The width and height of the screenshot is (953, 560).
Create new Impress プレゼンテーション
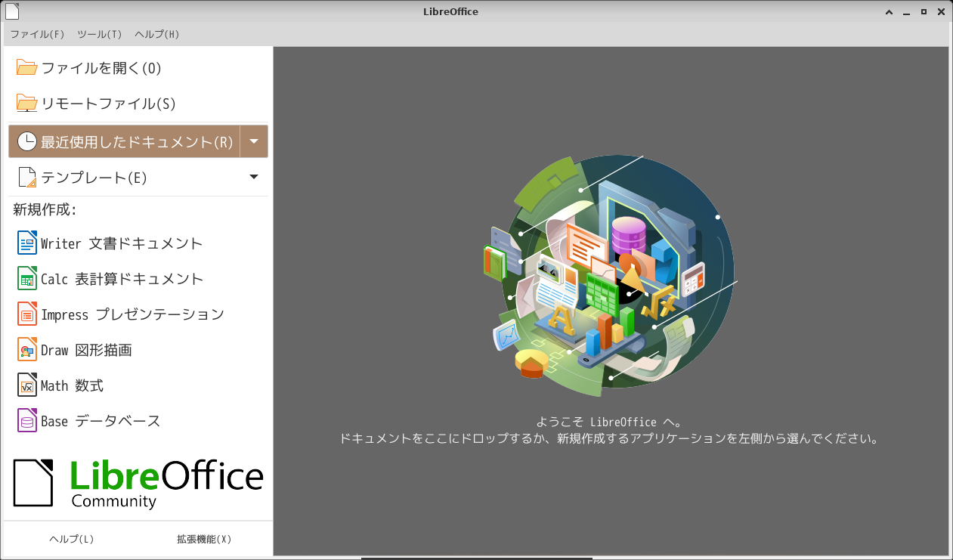click(138, 314)
